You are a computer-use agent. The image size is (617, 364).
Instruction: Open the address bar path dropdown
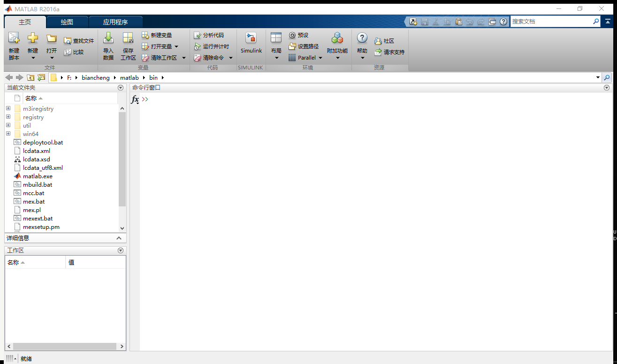coord(598,77)
